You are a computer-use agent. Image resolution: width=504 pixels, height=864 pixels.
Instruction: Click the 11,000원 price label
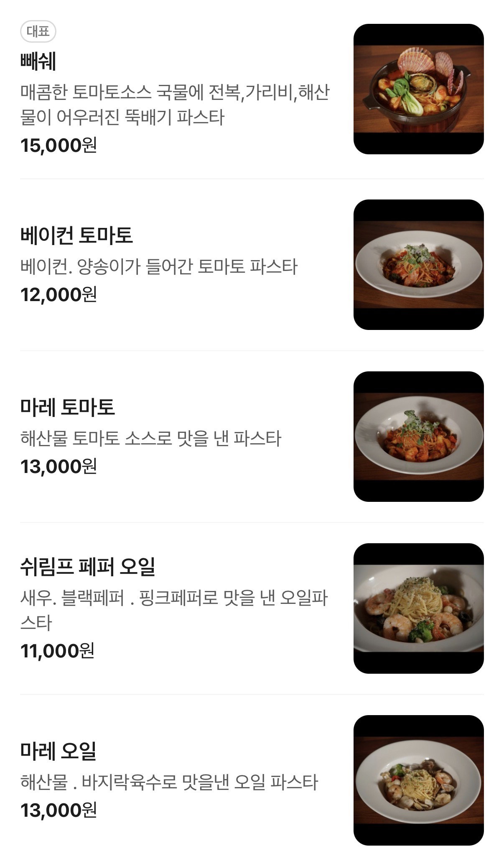pos(57,651)
